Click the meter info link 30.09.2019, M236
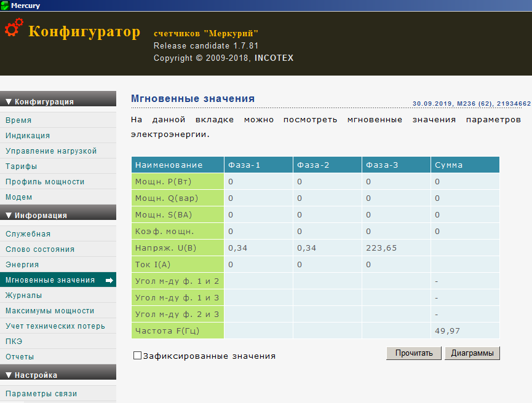Viewport: 532px width, 403px height. (472, 104)
